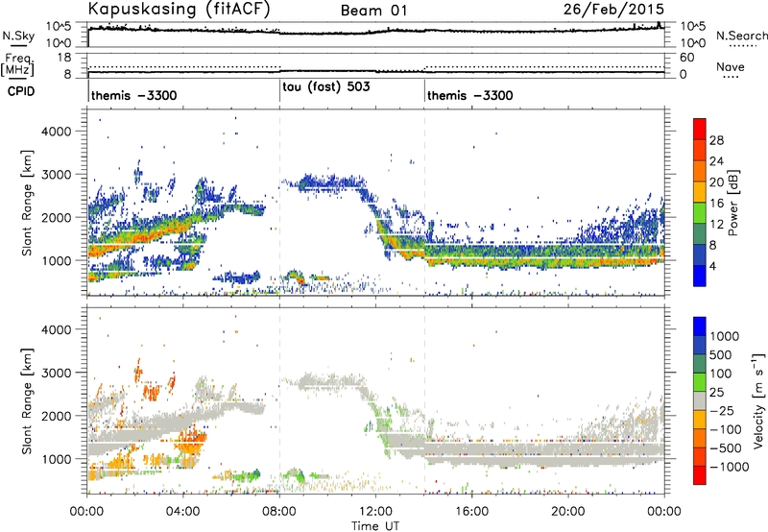Viewport: 768px width, 532px height.
Task: Select the "Beam 01" heading
Action: tap(374, 11)
